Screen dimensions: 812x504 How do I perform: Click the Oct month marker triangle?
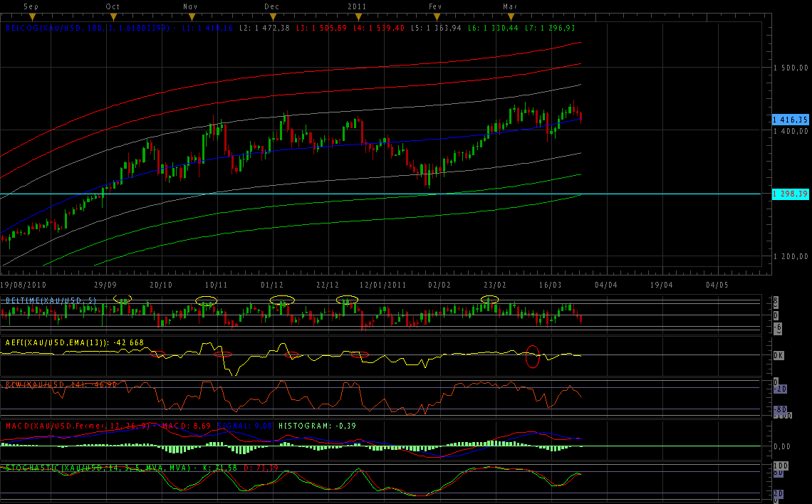pyautogui.click(x=113, y=16)
